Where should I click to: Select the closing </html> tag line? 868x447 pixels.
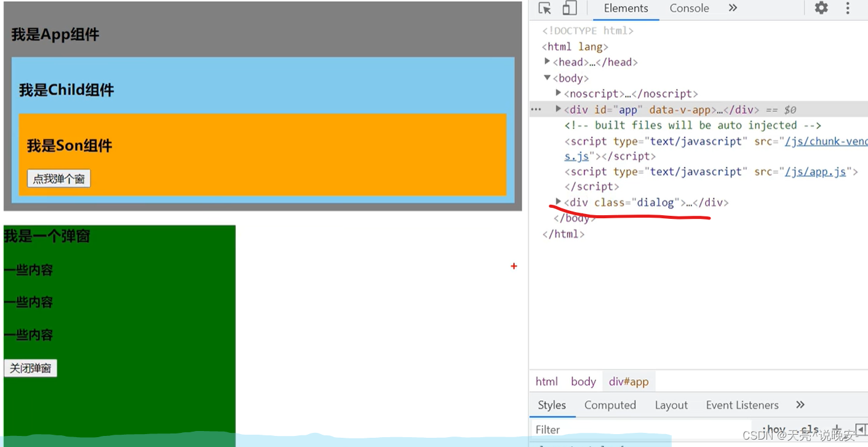563,234
